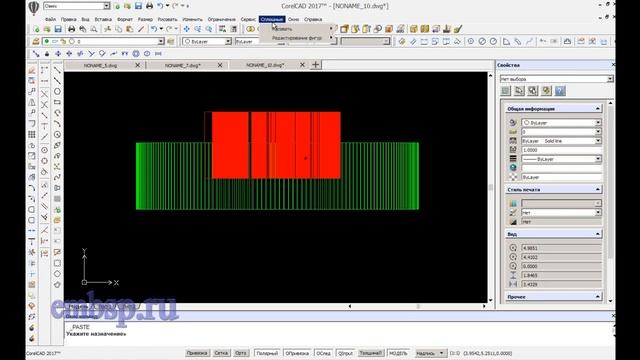The height and width of the screenshot is (360, 640).
Task: Click the CorelCAD balloon logo icon
Action: click(33, 7)
